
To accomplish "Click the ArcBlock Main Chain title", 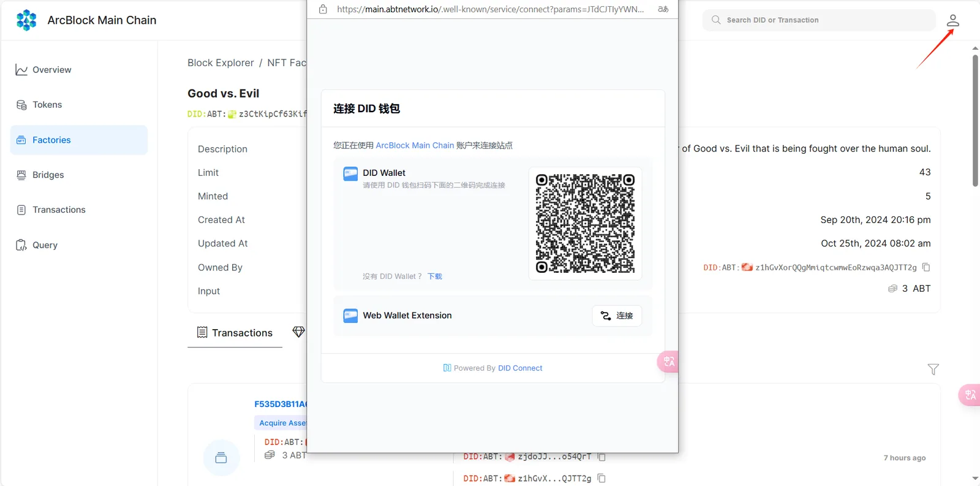I will point(102,20).
